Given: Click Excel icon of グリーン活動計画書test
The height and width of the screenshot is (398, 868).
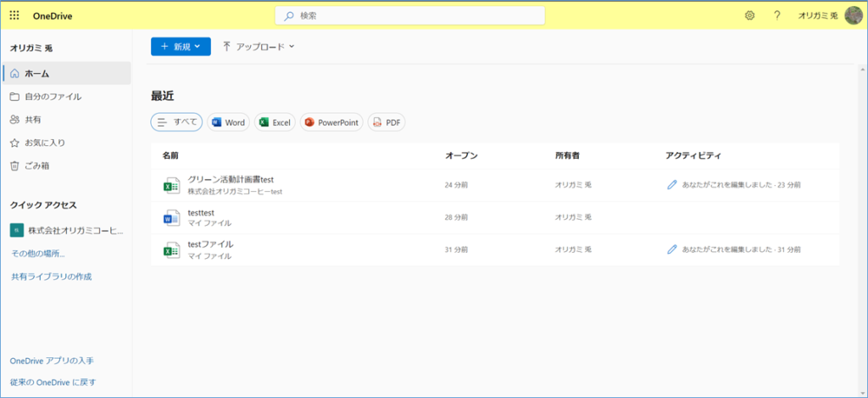Looking at the screenshot, I should pyautogui.click(x=171, y=185).
